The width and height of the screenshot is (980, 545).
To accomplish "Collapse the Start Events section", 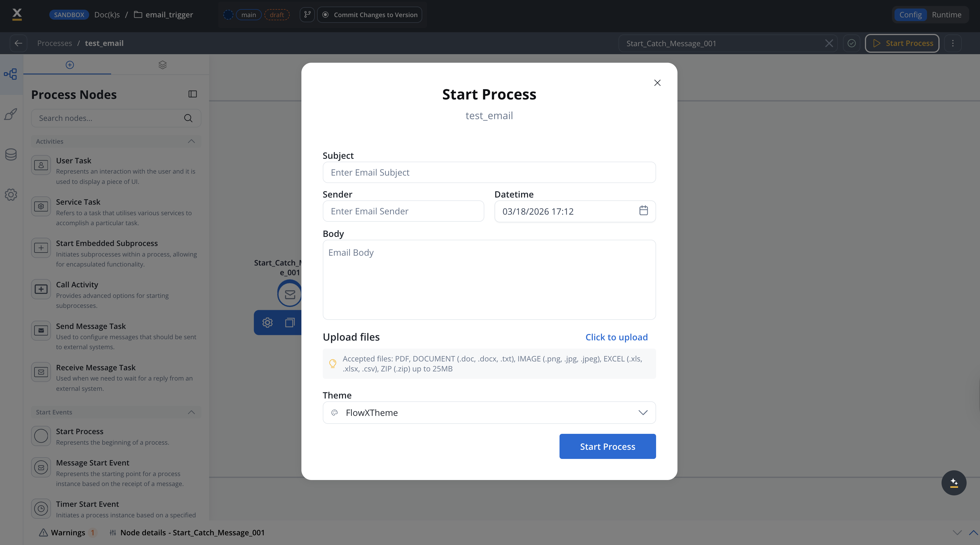I will (x=191, y=412).
